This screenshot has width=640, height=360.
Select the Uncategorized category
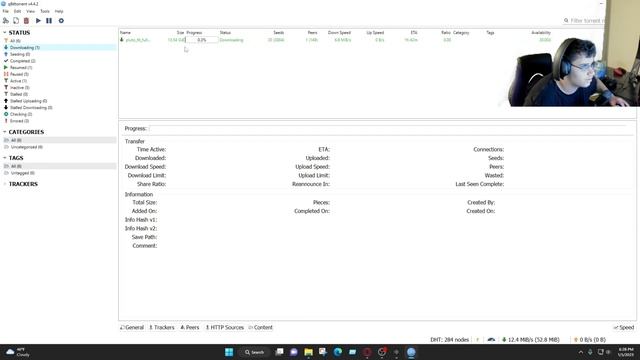[27, 147]
